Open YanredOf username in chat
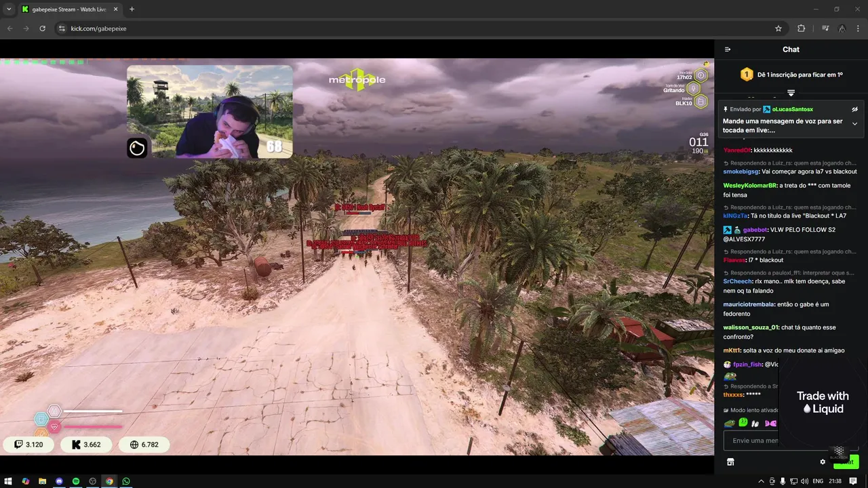868x488 pixels. [x=736, y=150]
